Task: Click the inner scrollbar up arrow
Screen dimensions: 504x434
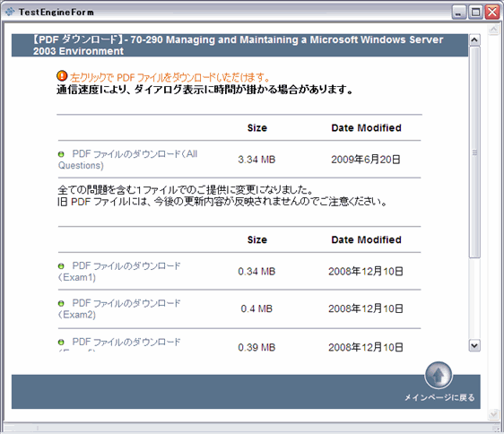Action: tap(474, 39)
